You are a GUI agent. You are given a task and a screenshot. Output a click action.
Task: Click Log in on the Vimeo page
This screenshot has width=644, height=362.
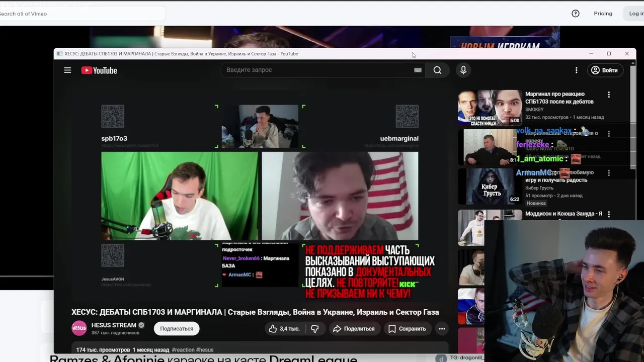point(636,14)
